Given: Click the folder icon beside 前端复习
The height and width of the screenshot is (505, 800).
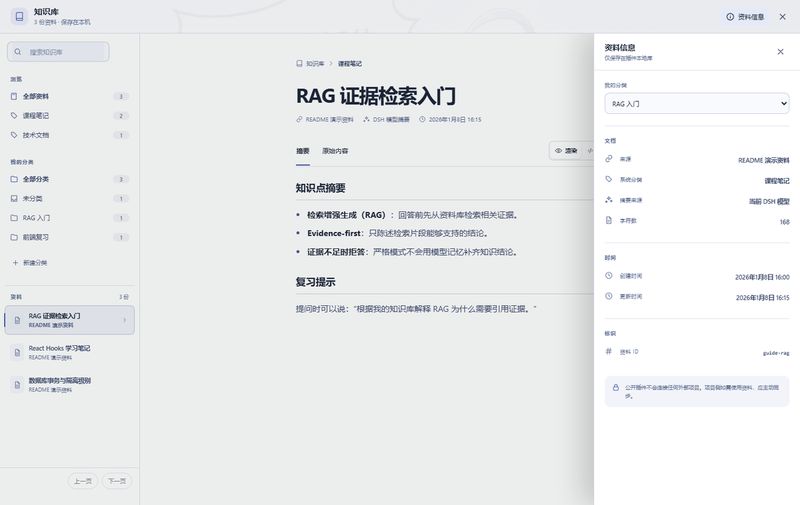Looking at the screenshot, I should tap(14, 237).
